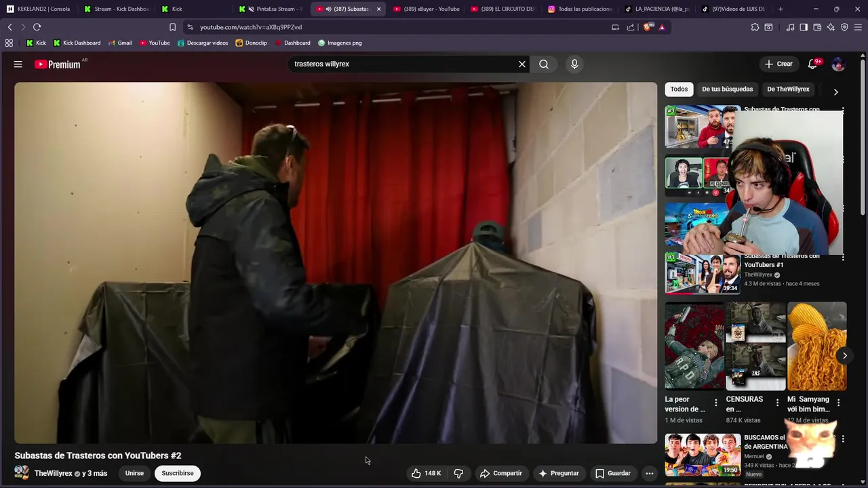Open Gmail bookmark
The width and height of the screenshot is (868, 488).
[119, 43]
